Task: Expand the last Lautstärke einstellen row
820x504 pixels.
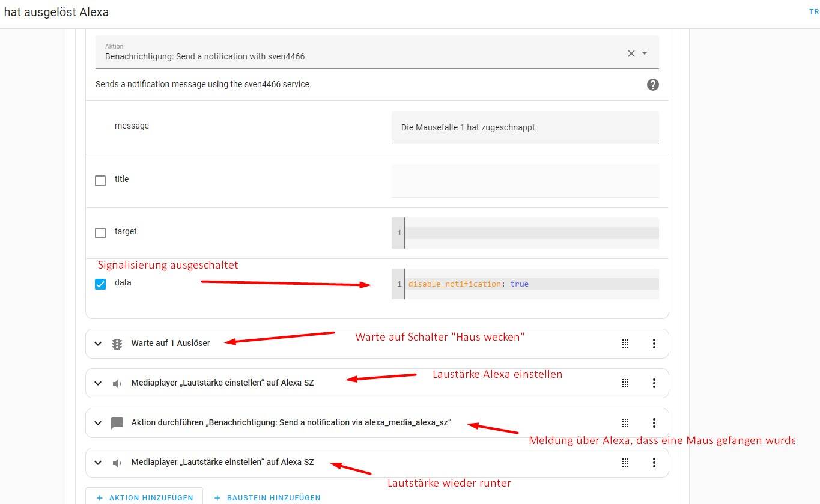Action: click(99, 463)
